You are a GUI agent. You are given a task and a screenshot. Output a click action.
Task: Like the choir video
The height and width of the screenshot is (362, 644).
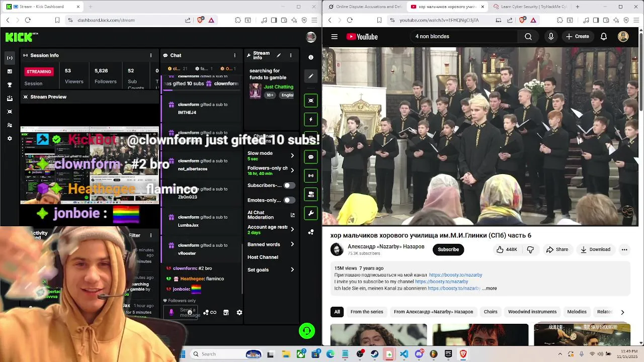[x=507, y=249]
